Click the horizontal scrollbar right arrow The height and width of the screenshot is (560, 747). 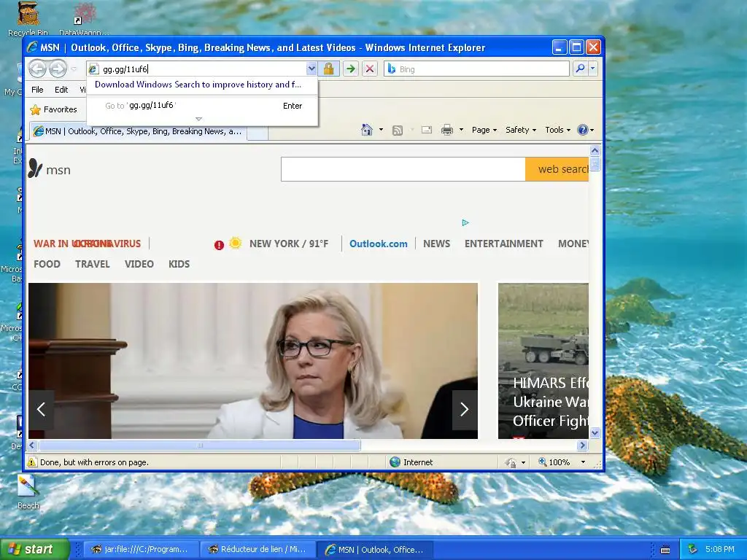[x=582, y=446]
